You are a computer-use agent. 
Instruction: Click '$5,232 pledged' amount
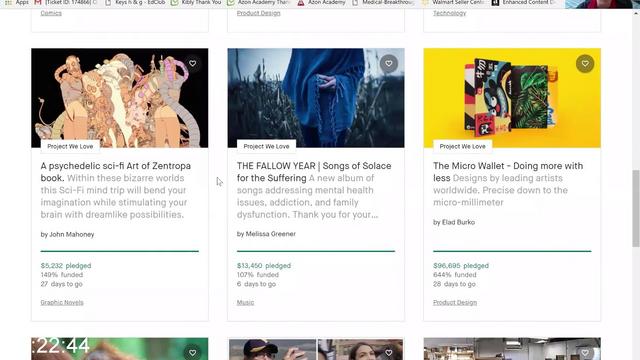(66, 266)
